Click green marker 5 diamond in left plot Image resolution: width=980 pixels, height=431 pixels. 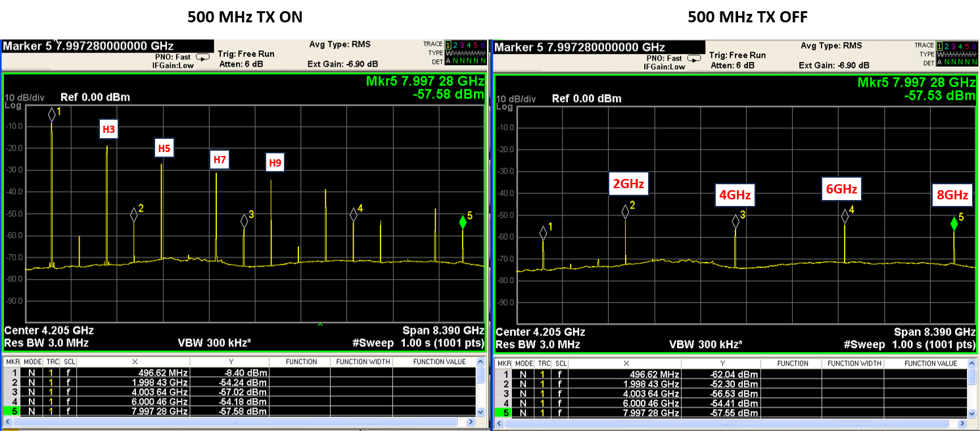point(463,222)
